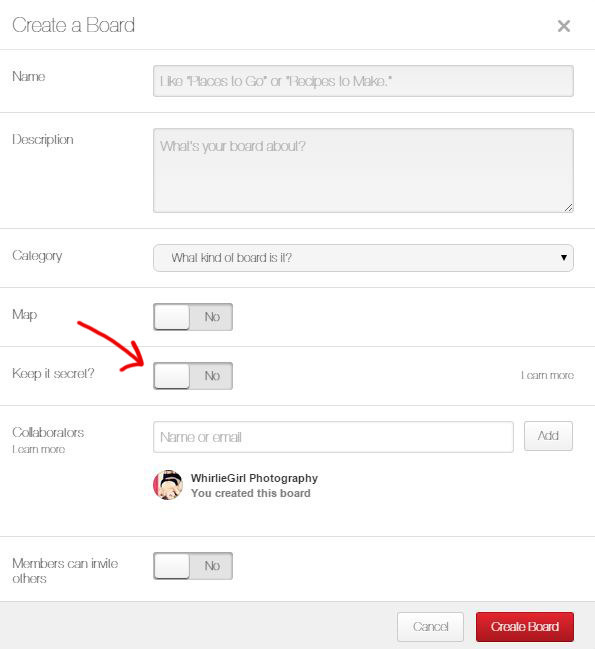Open Learn more under Collaborators

[38, 449]
